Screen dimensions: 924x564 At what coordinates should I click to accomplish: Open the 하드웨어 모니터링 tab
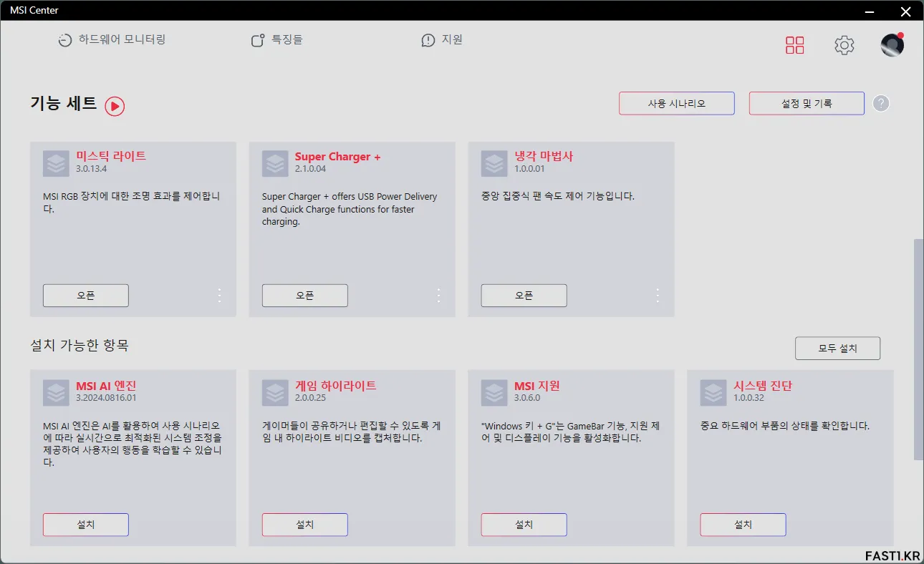coord(112,40)
